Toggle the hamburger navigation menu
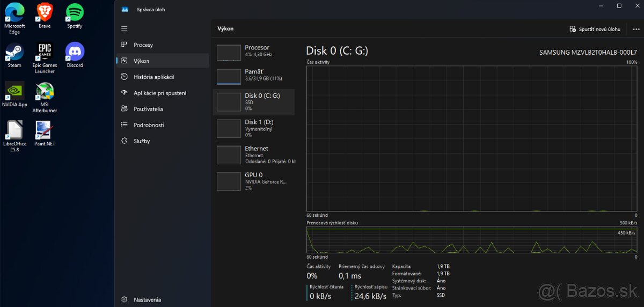The width and height of the screenshot is (644, 307). coord(125,28)
